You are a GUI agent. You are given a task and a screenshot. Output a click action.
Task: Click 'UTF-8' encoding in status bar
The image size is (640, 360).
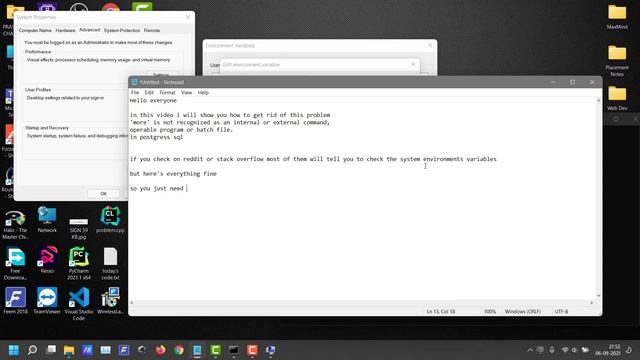[x=561, y=311]
